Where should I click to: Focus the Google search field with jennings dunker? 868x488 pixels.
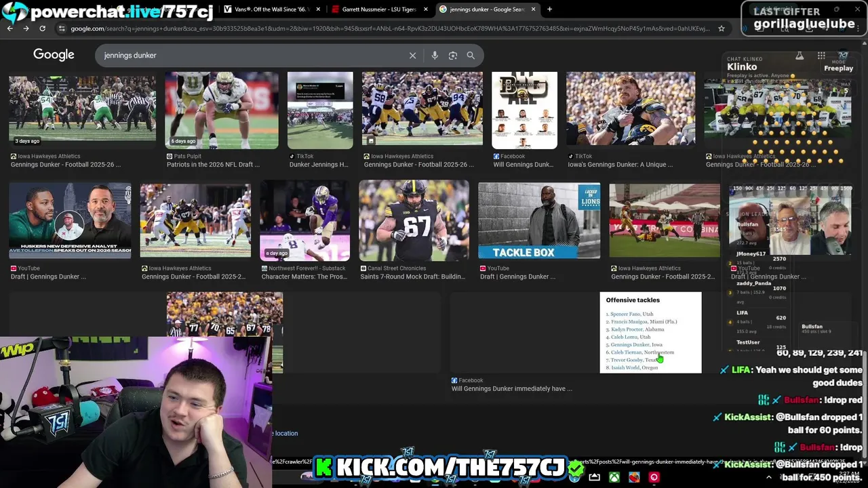coord(254,56)
